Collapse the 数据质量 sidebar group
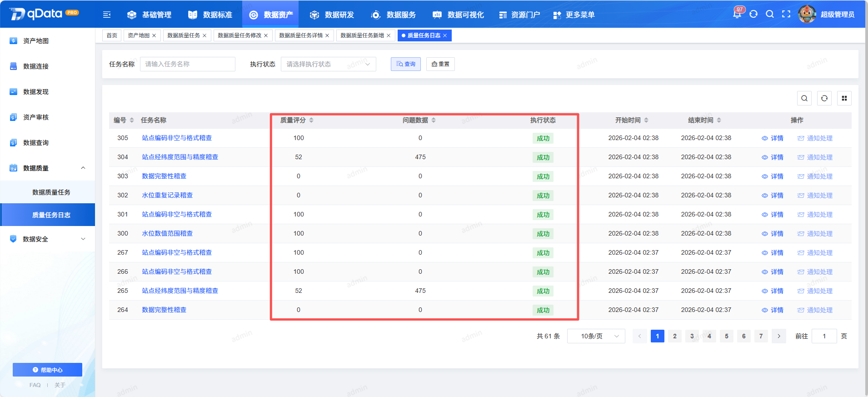This screenshot has width=868, height=397. (x=48, y=168)
